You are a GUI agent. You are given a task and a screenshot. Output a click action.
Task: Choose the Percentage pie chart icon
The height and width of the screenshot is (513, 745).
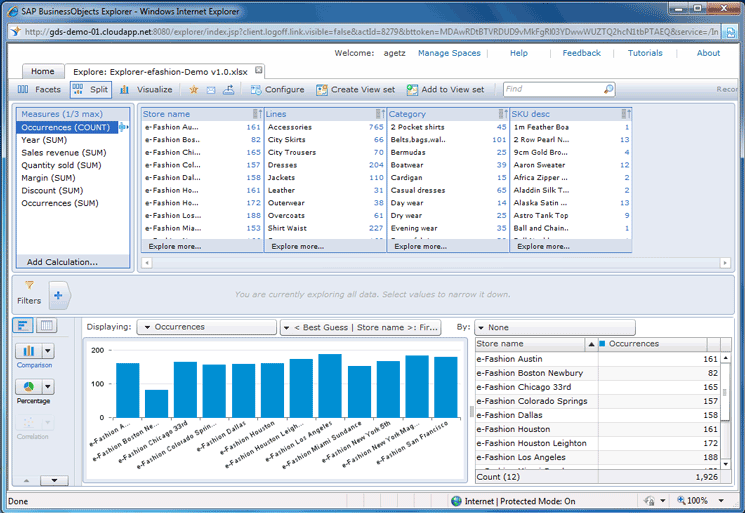(x=29, y=387)
